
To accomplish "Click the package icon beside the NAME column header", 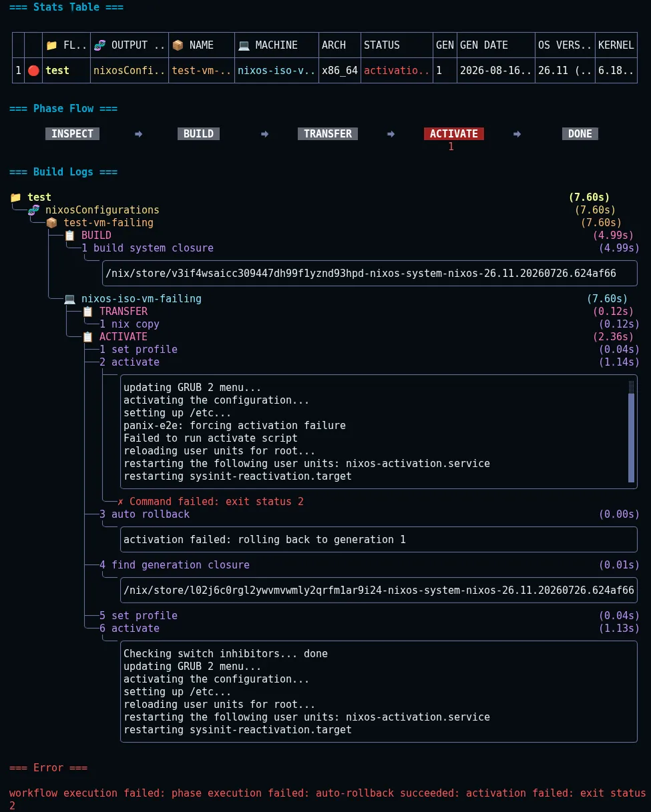I will [178, 45].
